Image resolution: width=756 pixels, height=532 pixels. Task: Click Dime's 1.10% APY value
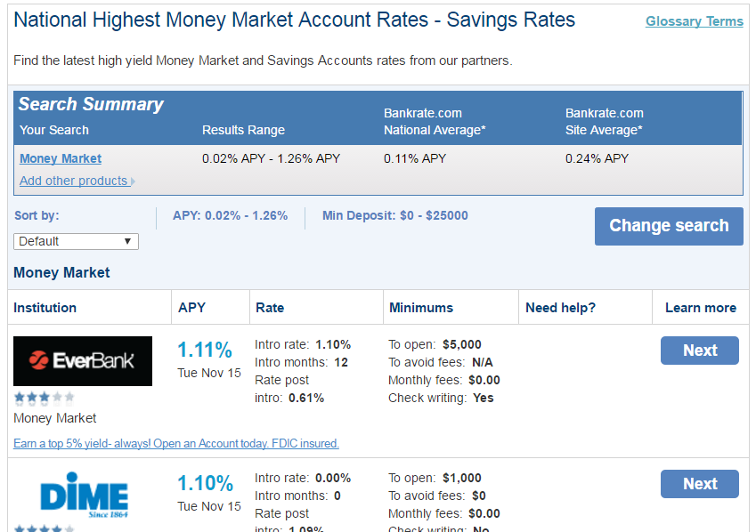[205, 483]
